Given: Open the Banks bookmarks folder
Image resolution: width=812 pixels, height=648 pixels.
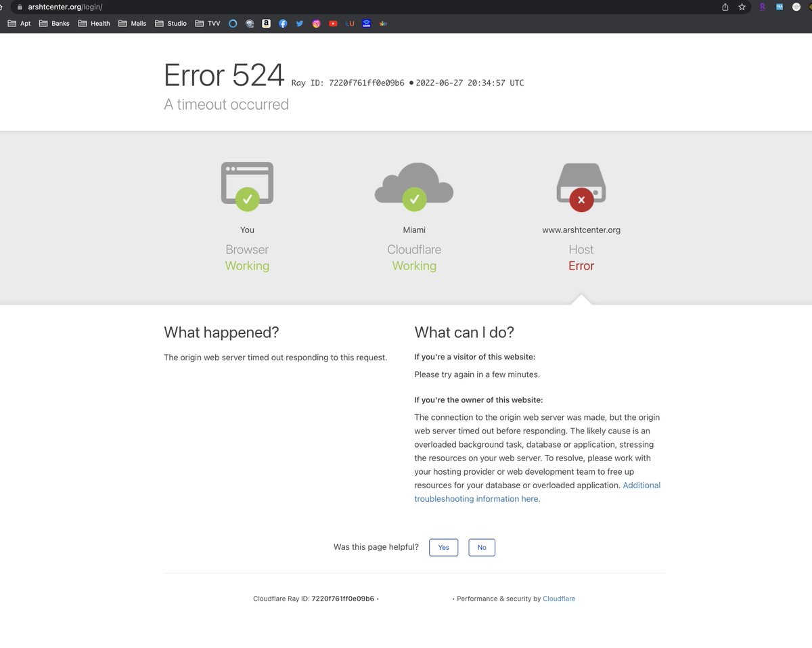Looking at the screenshot, I should 55,23.
